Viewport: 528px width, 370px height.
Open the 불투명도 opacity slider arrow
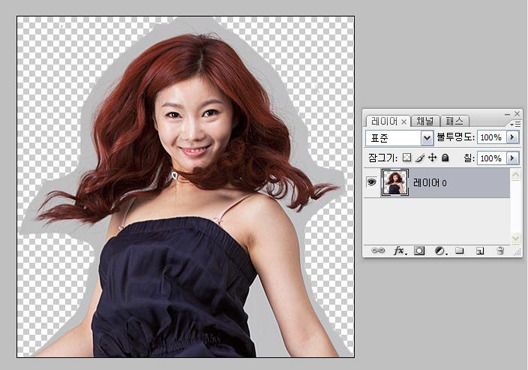[x=513, y=137]
